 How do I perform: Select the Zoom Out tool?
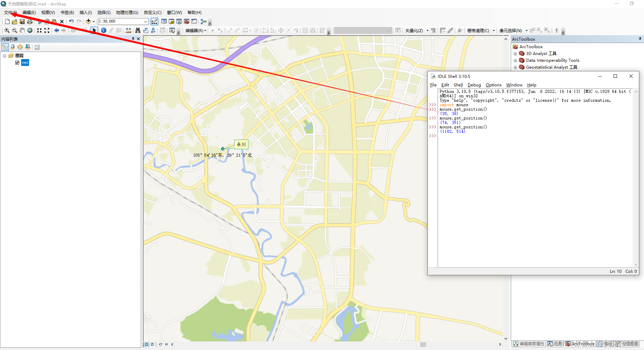point(14,30)
